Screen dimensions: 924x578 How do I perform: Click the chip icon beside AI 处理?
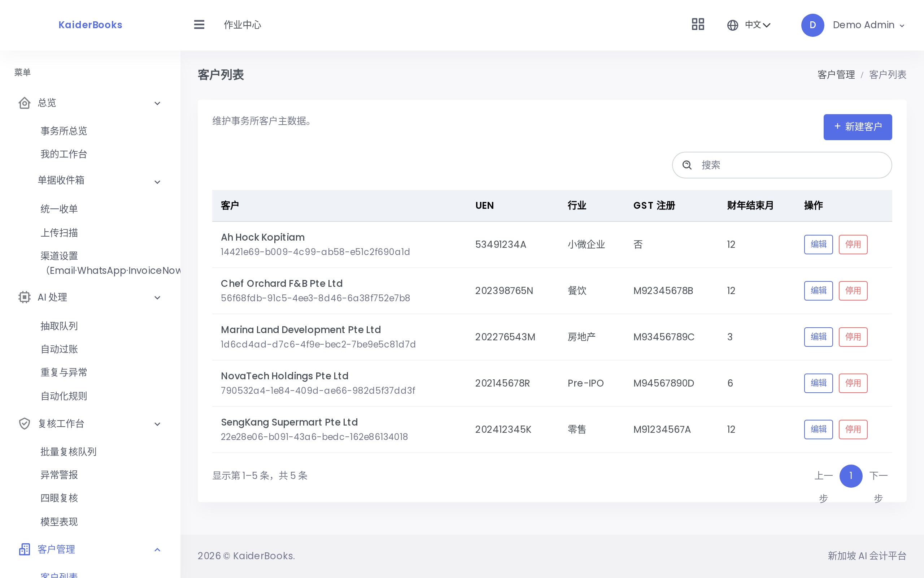25,297
